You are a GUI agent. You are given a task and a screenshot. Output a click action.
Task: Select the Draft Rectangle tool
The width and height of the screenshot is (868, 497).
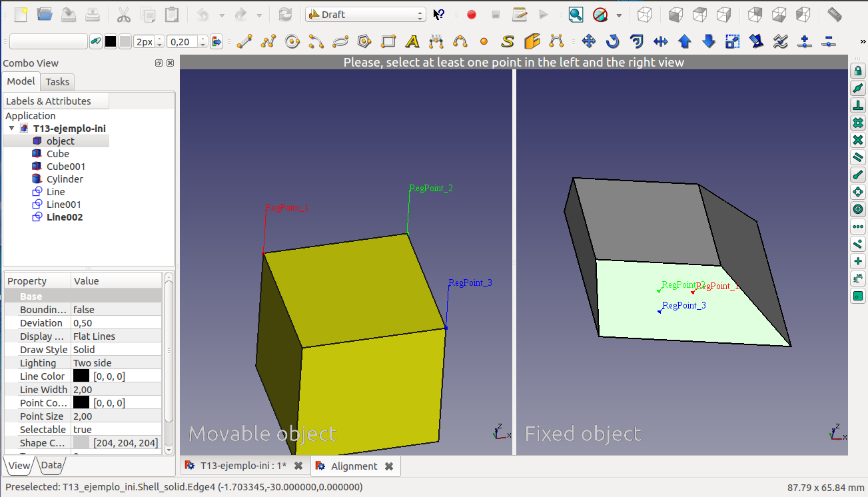pyautogui.click(x=388, y=42)
